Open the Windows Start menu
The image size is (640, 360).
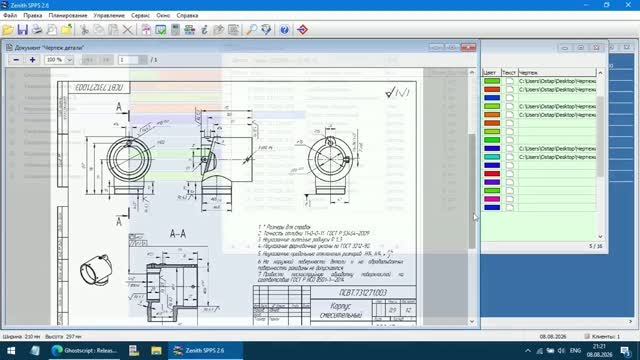pyautogui.click(x=11, y=351)
